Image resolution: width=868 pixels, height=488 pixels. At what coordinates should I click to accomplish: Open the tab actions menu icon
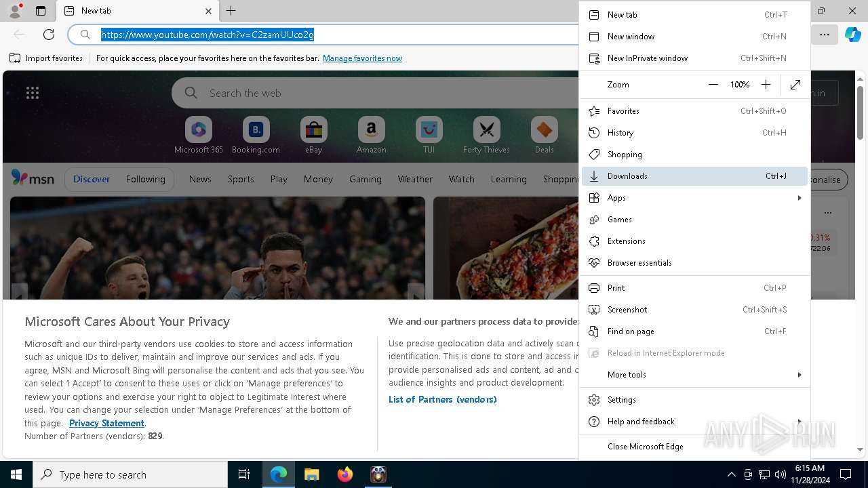(41, 11)
